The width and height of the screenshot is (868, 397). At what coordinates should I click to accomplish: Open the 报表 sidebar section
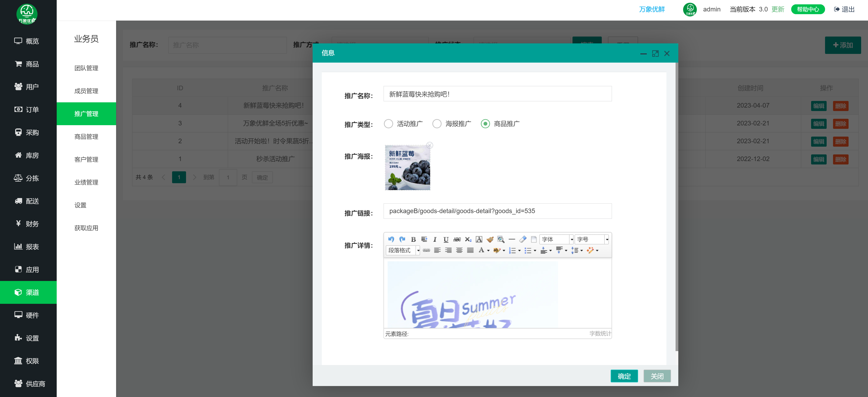click(x=28, y=247)
